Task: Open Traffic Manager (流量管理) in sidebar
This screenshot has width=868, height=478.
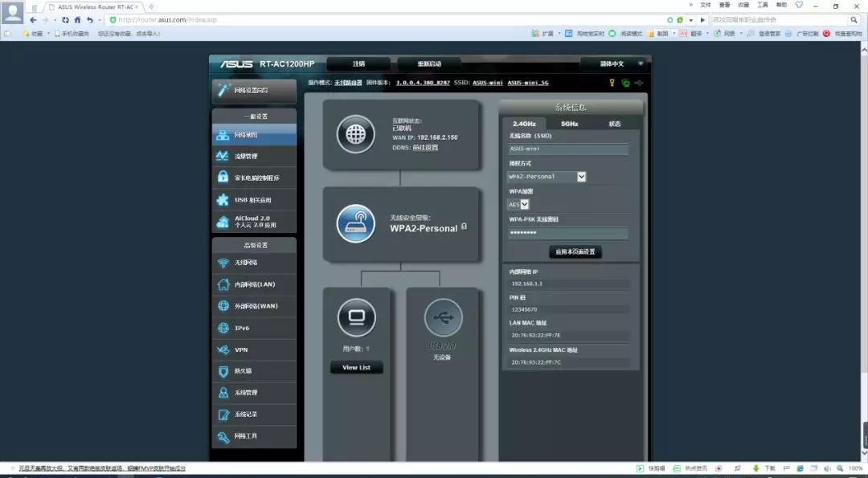Action: click(x=254, y=156)
